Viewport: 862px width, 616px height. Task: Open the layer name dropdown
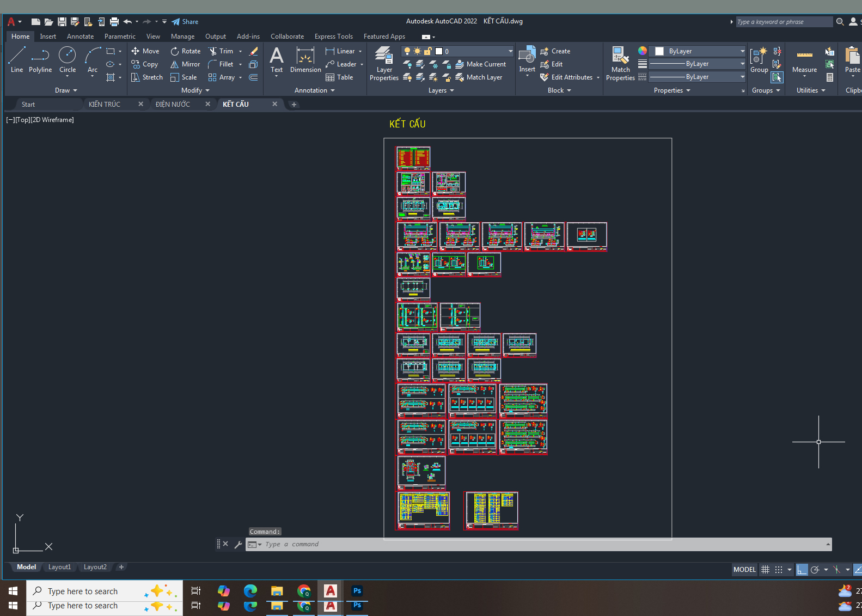pos(510,51)
